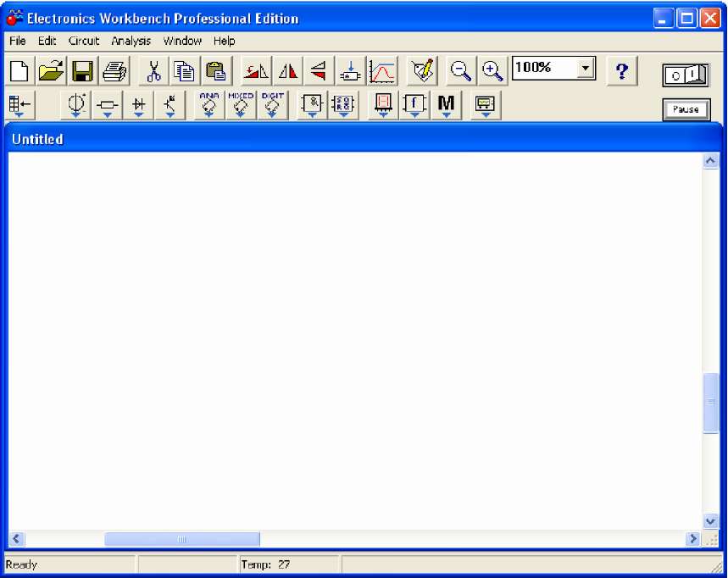Display analysis graphs
Screen dimensions: 728x578
point(382,71)
